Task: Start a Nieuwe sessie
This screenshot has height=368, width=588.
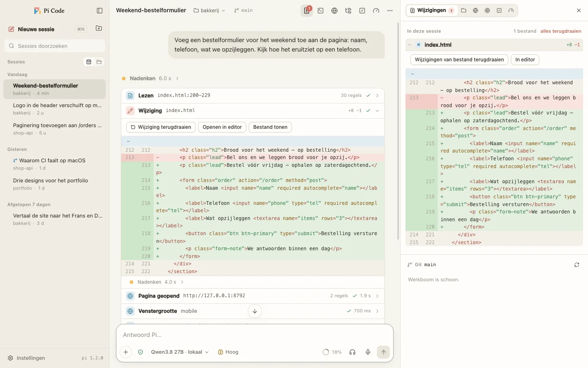Action: click(x=36, y=29)
